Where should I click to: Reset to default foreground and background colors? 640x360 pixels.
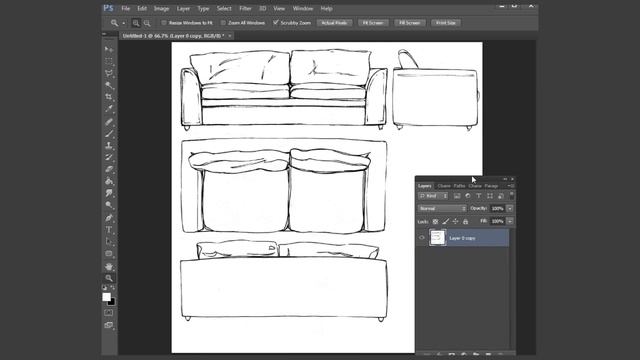(104, 288)
